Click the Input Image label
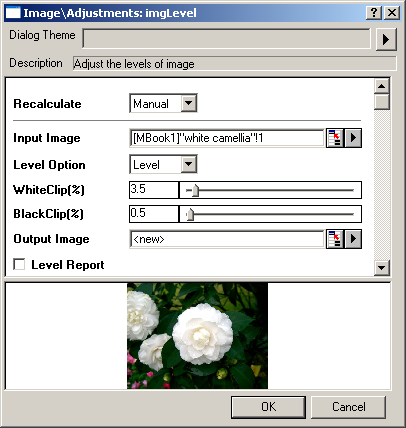This screenshot has width=406, height=428. click(47, 138)
